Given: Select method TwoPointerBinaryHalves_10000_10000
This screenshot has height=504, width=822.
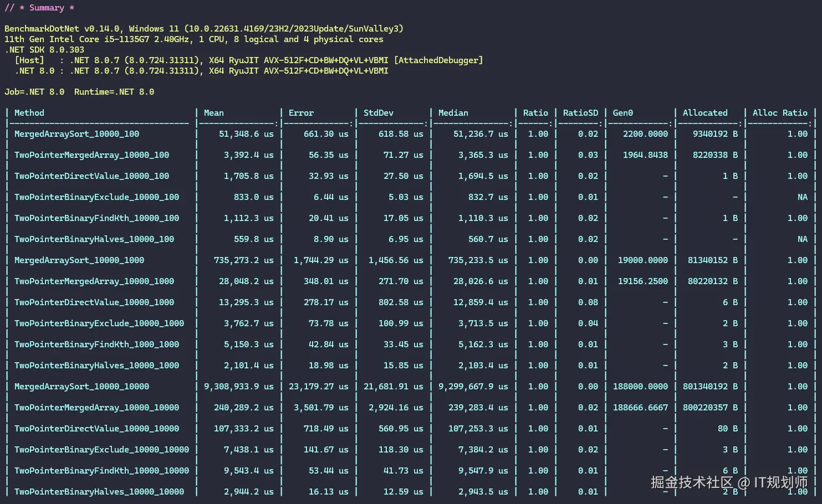Looking at the screenshot, I should (x=99, y=492).
